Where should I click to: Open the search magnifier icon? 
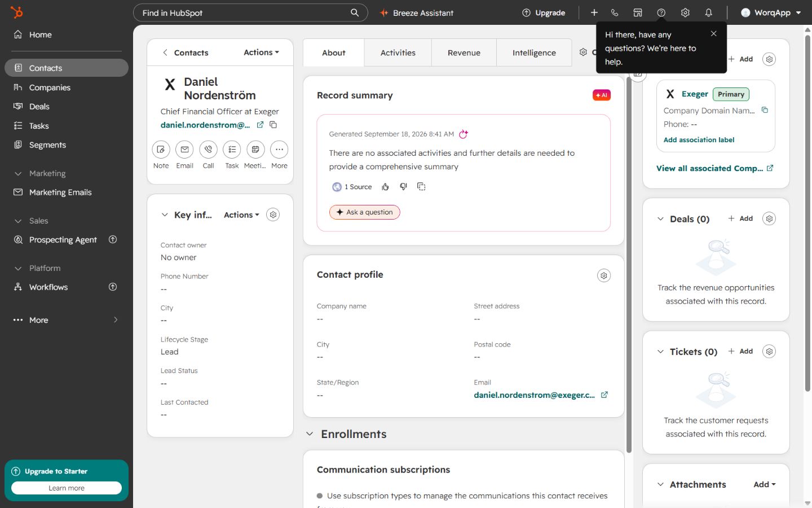(x=355, y=12)
